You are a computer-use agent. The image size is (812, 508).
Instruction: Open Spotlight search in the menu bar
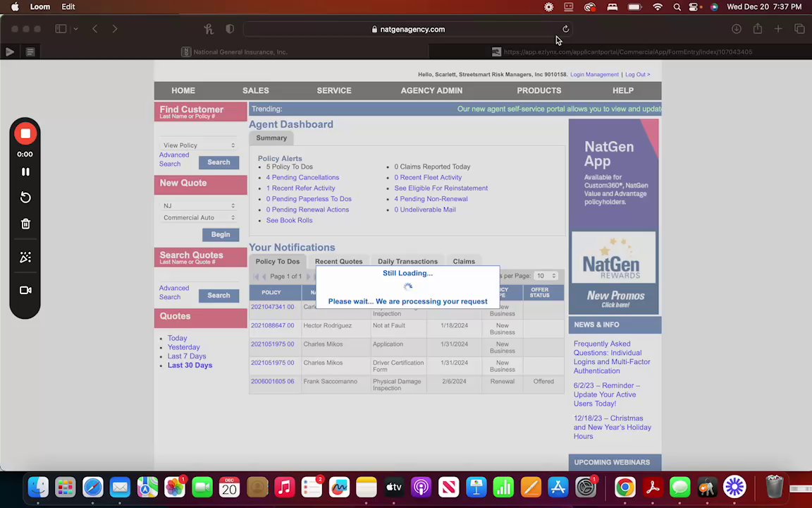(x=677, y=7)
